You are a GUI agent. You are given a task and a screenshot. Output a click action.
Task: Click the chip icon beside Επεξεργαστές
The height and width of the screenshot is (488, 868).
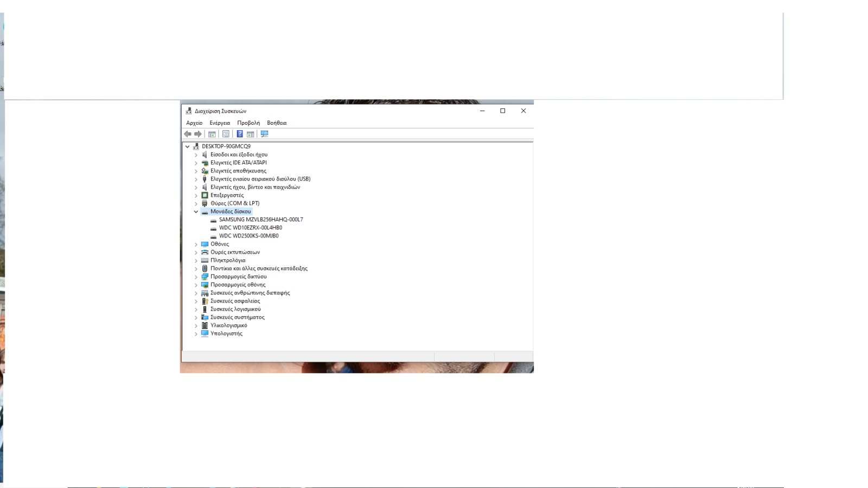205,195
